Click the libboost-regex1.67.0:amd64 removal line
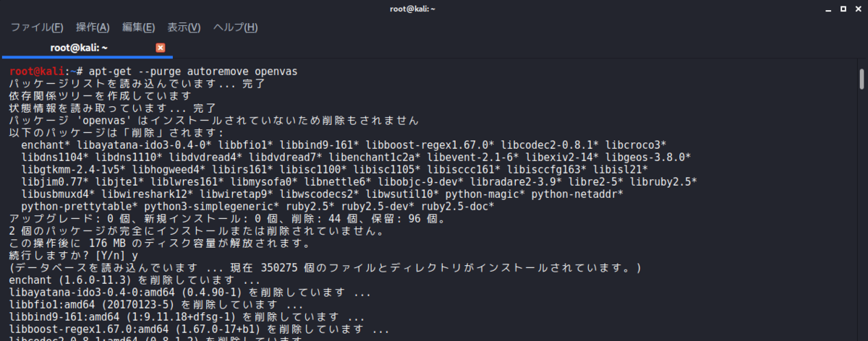868x341 pixels. [199, 329]
